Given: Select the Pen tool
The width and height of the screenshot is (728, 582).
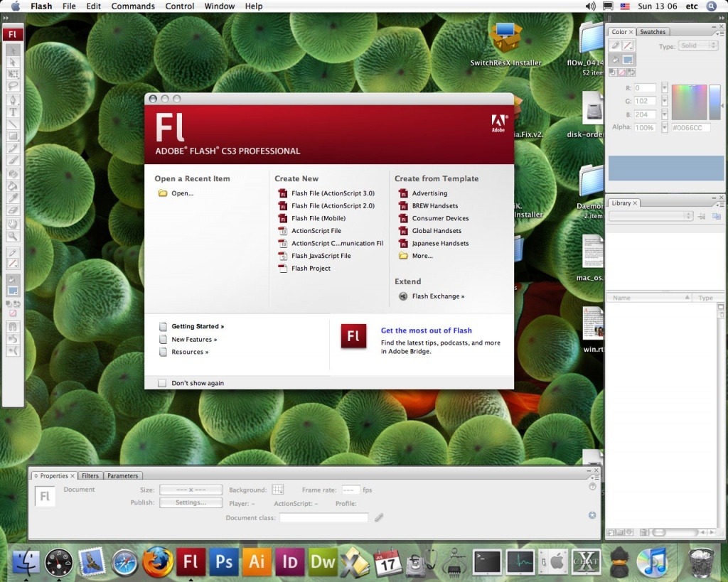Looking at the screenshot, I should pyautogui.click(x=13, y=99).
